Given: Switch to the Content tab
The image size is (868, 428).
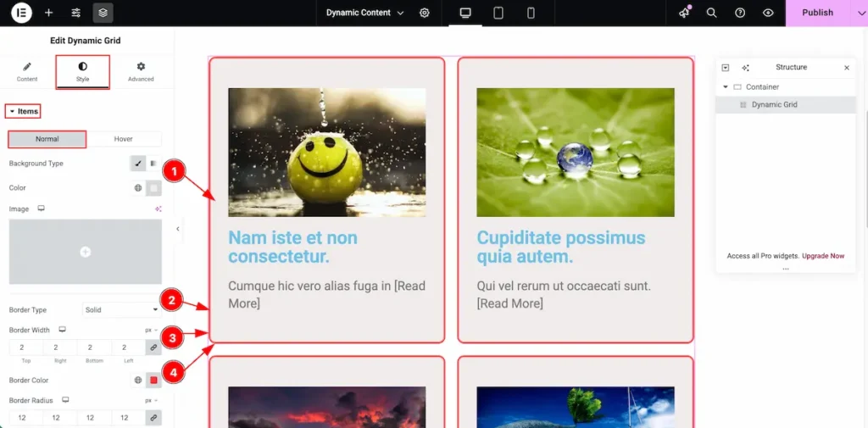Looking at the screenshot, I should 27,71.
